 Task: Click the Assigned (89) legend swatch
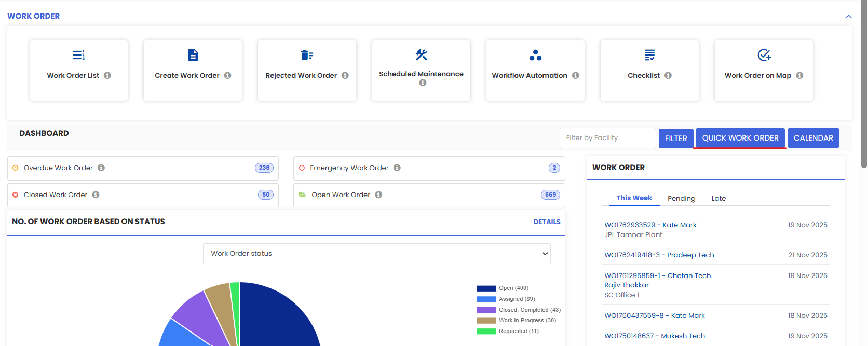click(x=486, y=299)
